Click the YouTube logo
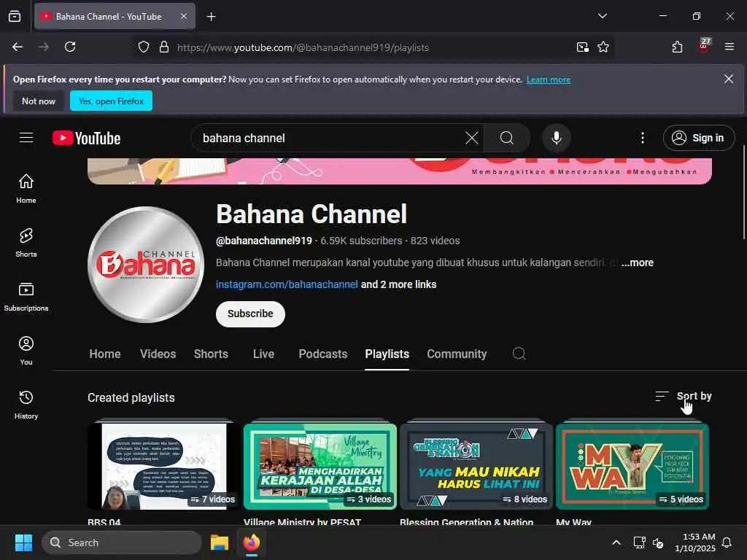Screen dimensions: 747x560 pos(86,138)
